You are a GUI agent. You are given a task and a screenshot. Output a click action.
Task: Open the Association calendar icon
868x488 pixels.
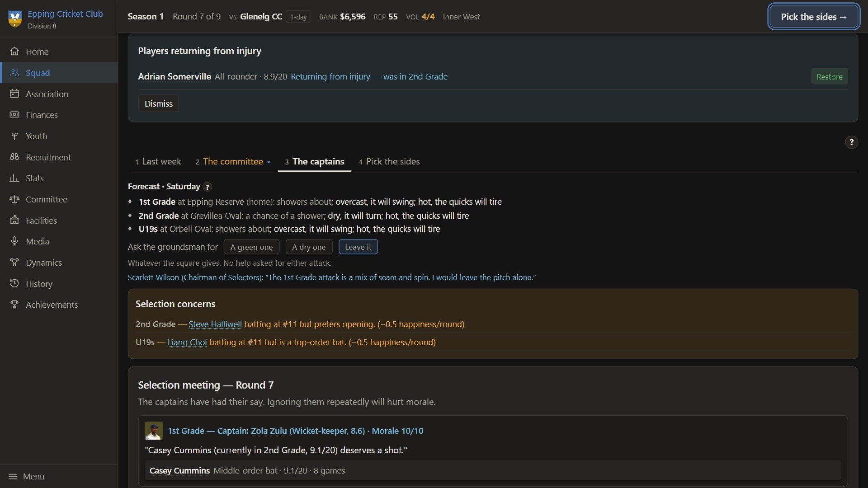click(x=14, y=94)
